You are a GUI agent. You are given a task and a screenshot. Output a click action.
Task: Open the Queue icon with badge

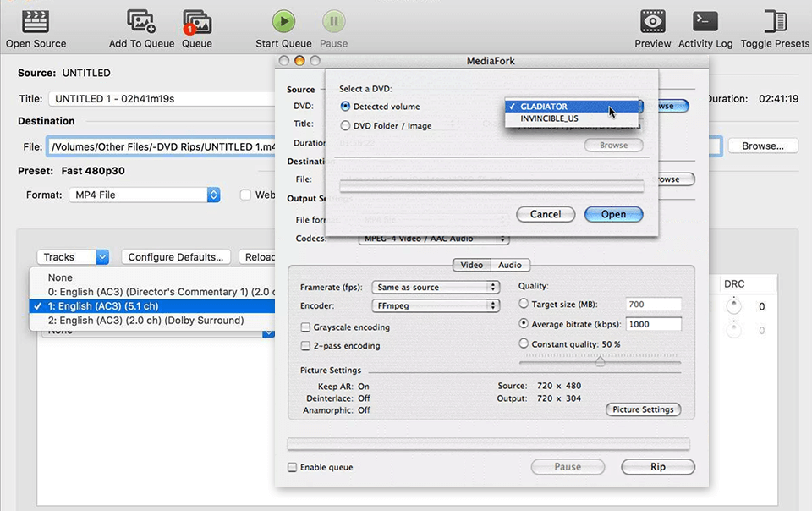point(196,22)
